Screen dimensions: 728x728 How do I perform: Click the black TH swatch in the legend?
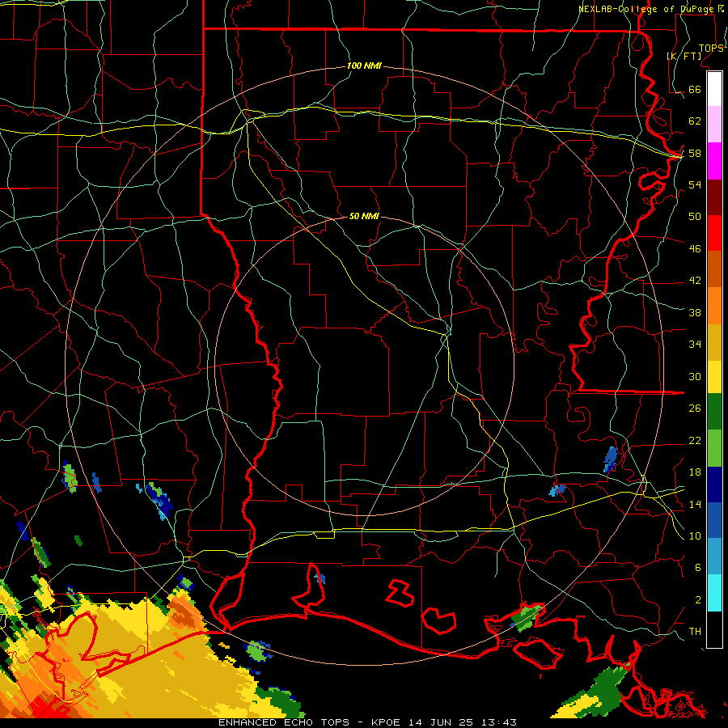pyautogui.click(x=714, y=629)
